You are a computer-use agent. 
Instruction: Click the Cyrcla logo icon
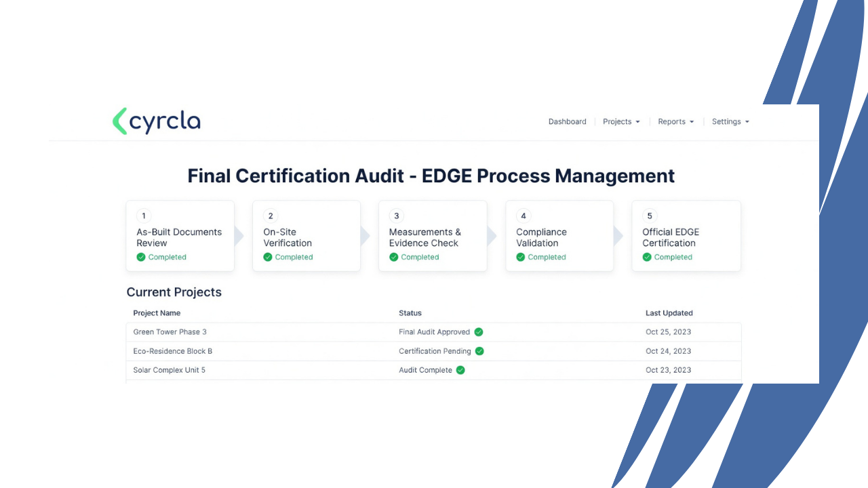119,121
